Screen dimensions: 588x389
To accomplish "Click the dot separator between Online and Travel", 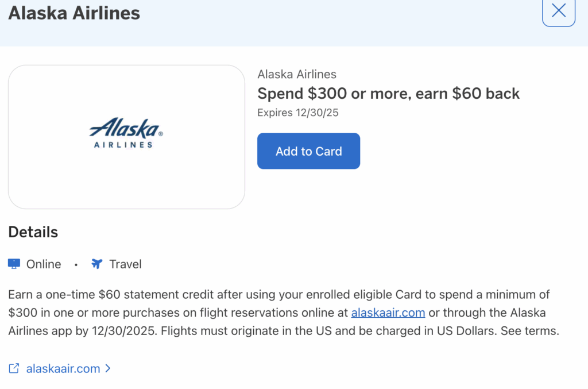I will (x=76, y=264).
